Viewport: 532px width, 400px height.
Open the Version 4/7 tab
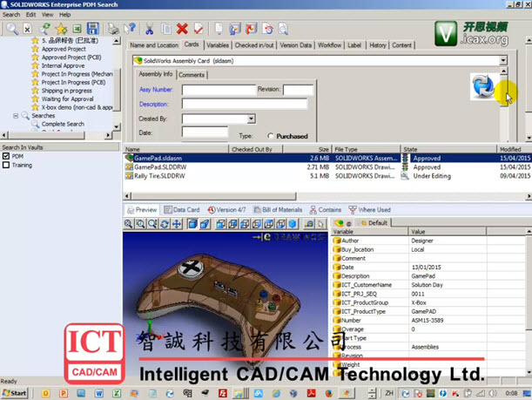click(x=226, y=210)
